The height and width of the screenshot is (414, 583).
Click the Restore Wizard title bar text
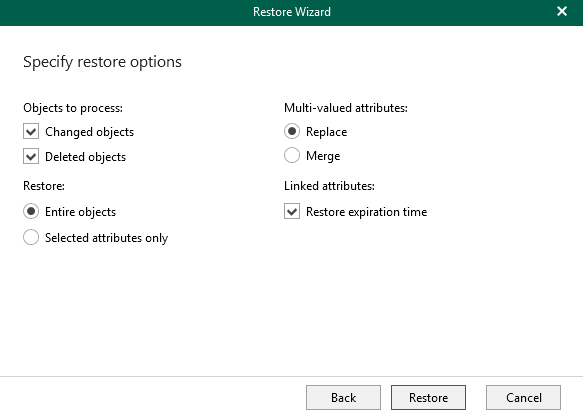pyautogui.click(x=292, y=12)
